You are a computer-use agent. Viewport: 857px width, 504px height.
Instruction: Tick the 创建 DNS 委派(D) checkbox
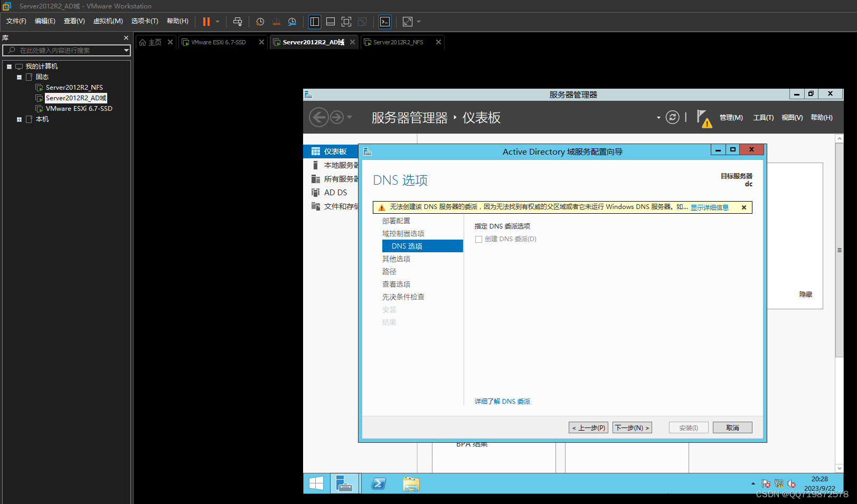[x=478, y=239]
